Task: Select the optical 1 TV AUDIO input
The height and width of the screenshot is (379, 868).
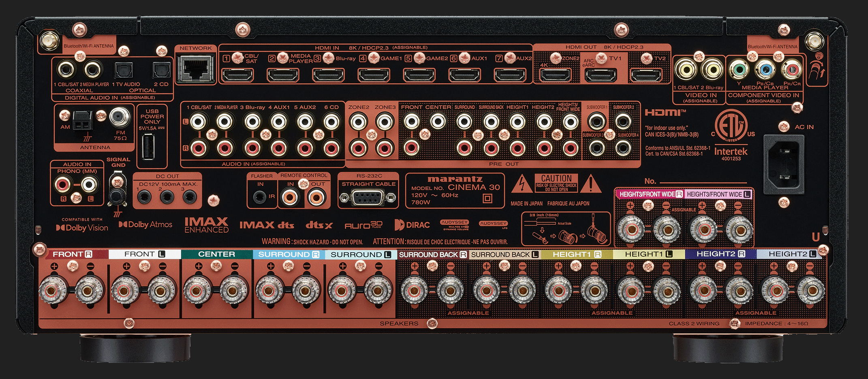Action: pyautogui.click(x=123, y=70)
